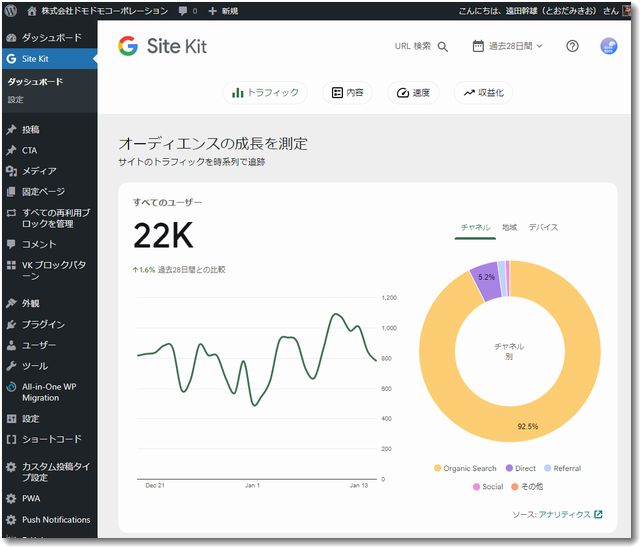
Task: Click the Direct legend swatch
Action: tap(509, 468)
